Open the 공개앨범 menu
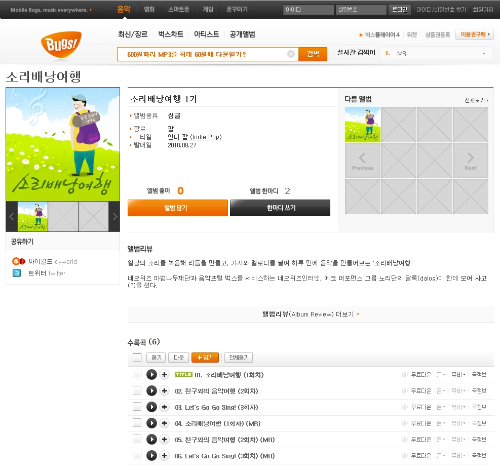500x473 pixels. (243, 34)
